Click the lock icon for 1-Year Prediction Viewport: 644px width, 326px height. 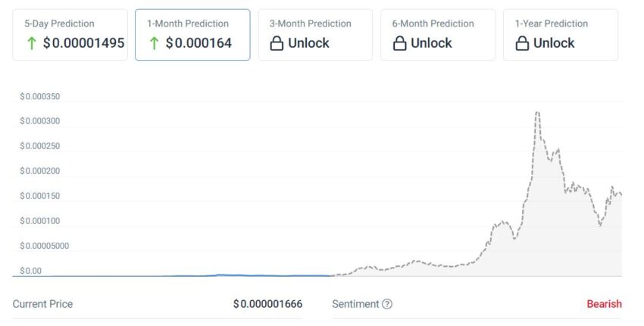522,43
